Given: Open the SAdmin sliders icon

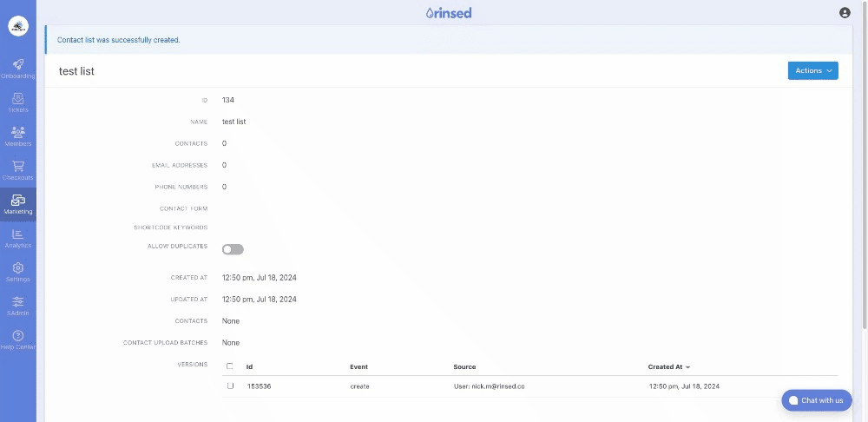Looking at the screenshot, I should pos(17,302).
